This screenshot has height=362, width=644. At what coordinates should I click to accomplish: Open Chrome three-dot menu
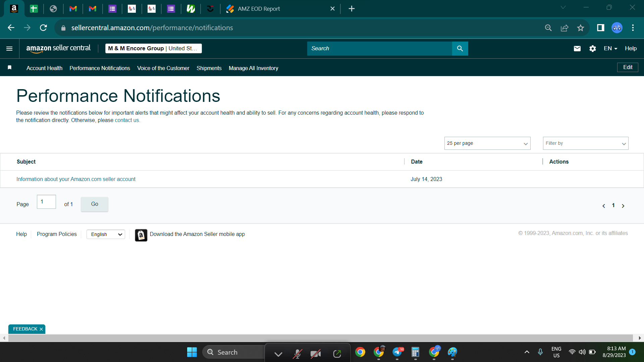(633, 28)
